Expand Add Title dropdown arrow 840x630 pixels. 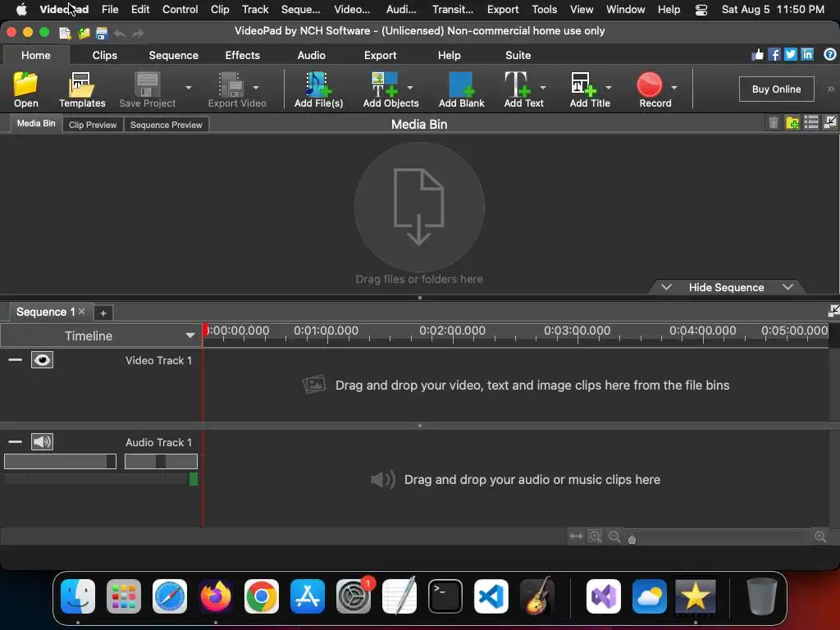pos(609,87)
